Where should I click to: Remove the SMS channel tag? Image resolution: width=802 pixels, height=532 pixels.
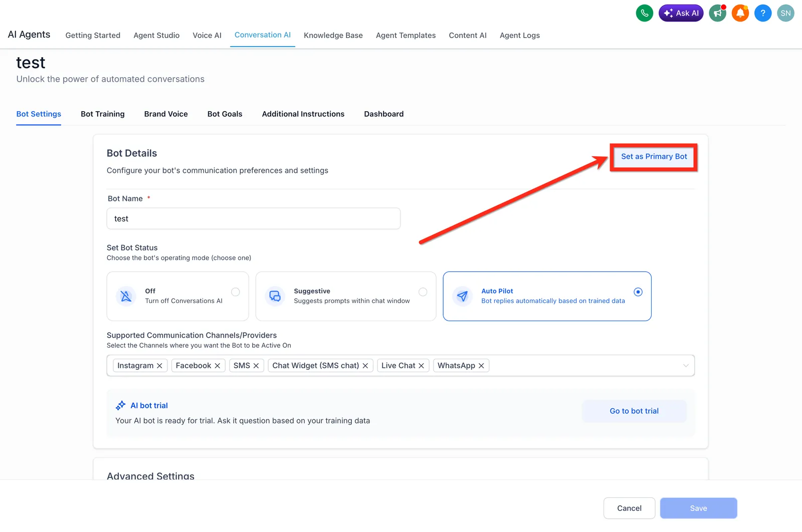coord(256,366)
